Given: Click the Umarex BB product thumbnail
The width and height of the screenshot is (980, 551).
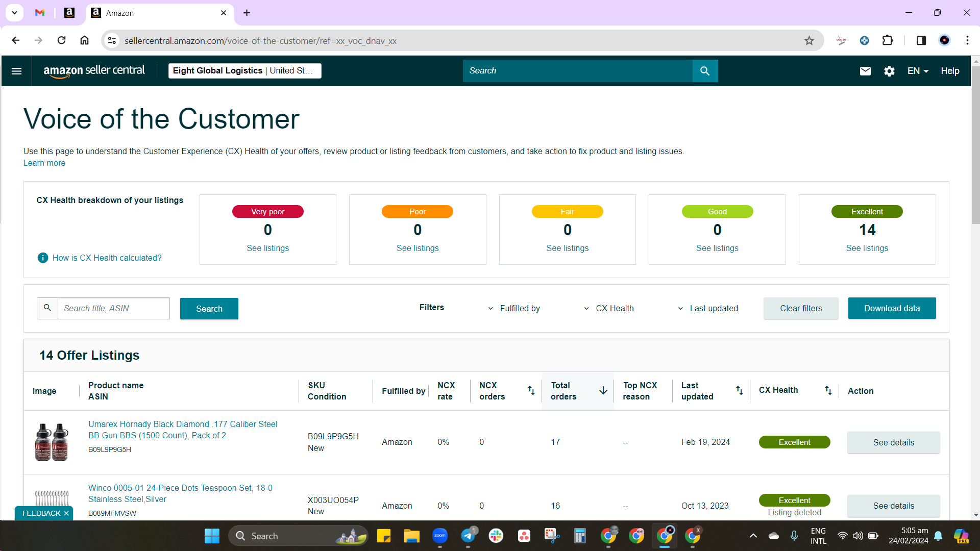Looking at the screenshot, I should 52,442.
